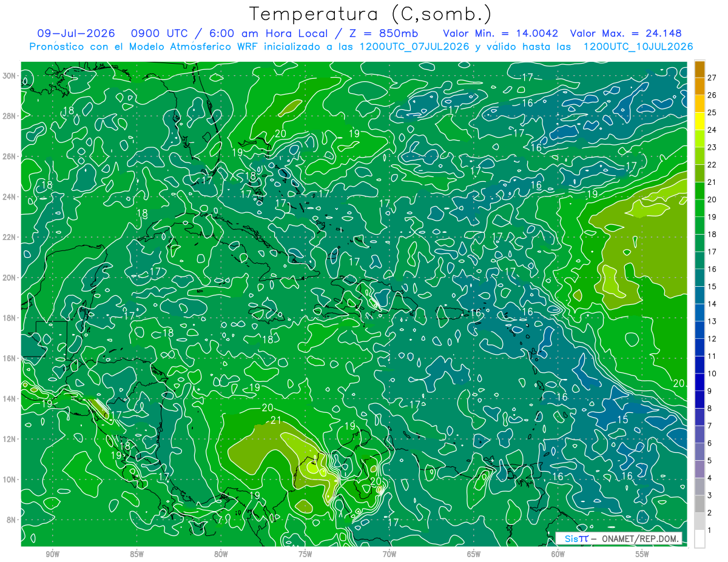
Task: Click the title Temperatura (C,somb.)
Action: 371,14
